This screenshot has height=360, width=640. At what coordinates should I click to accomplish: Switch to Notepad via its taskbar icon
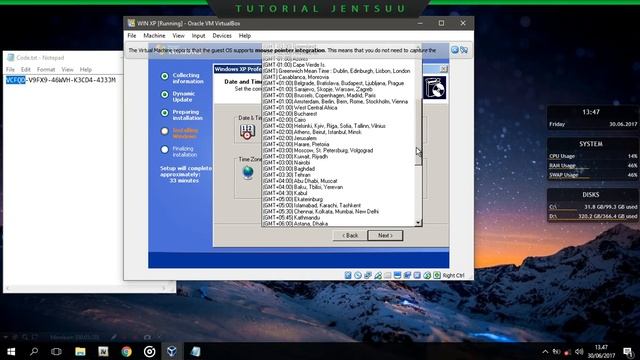click(x=196, y=351)
